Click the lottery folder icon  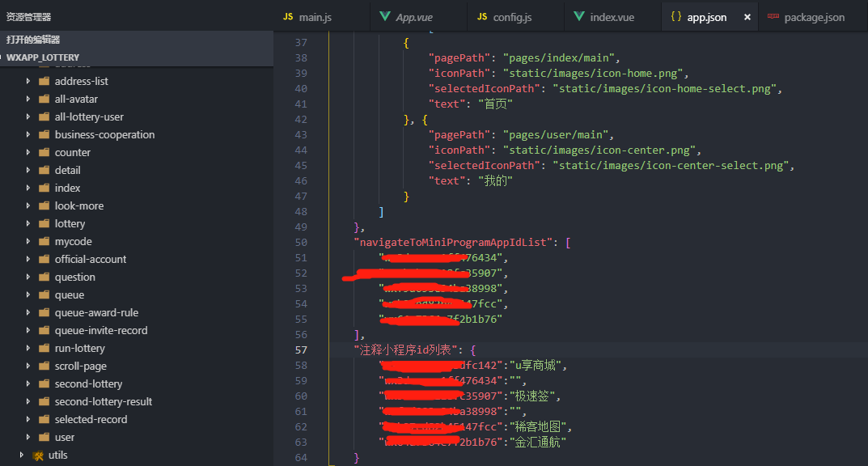44,223
